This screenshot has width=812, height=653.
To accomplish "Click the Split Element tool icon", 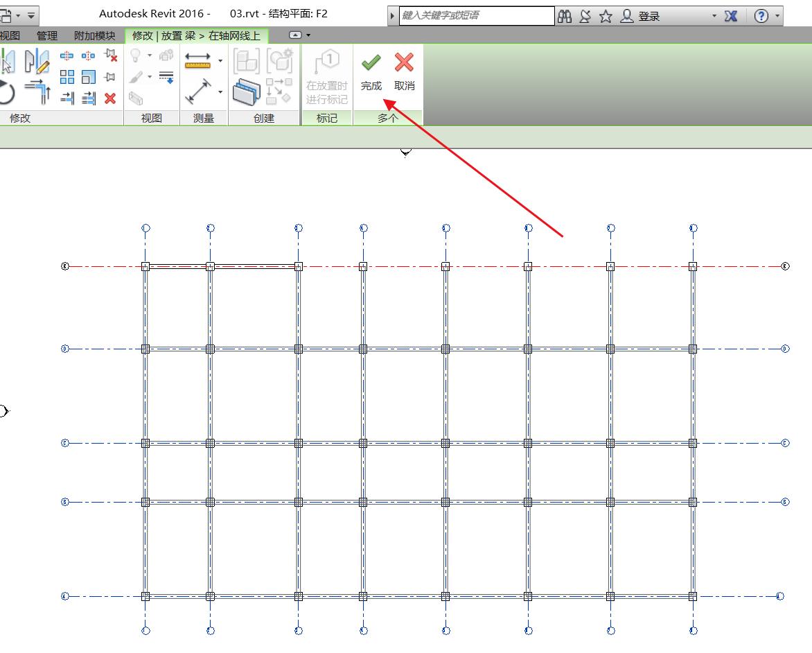I will click(67, 55).
